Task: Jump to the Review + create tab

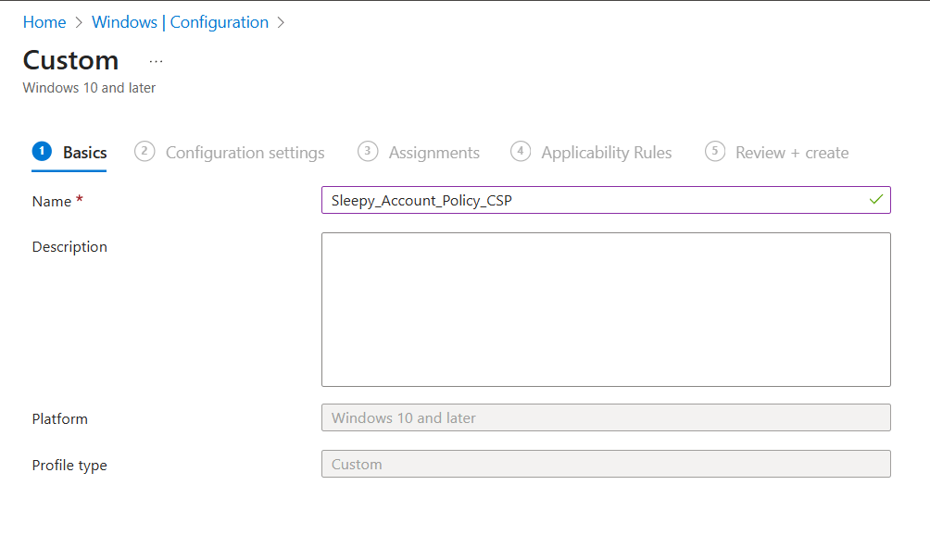Action: [x=791, y=153]
